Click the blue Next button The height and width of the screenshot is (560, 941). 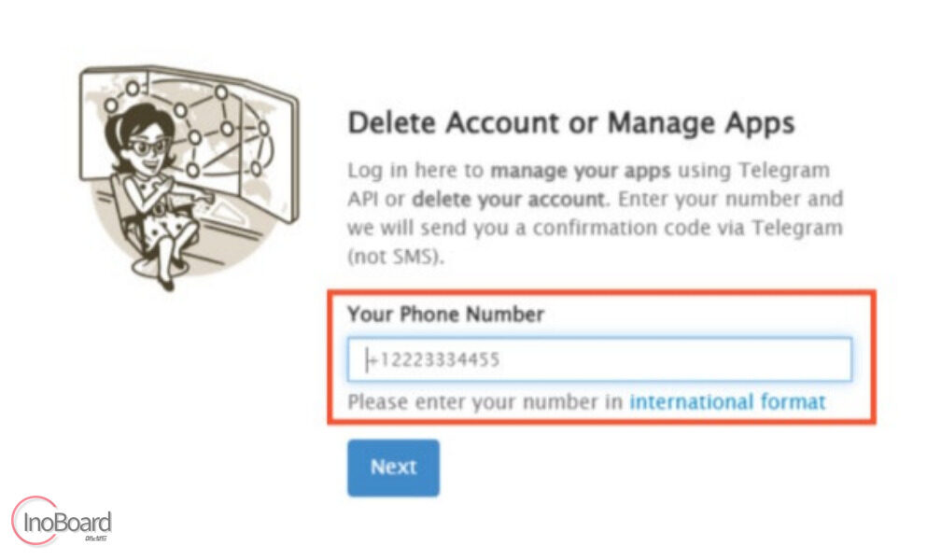click(393, 468)
